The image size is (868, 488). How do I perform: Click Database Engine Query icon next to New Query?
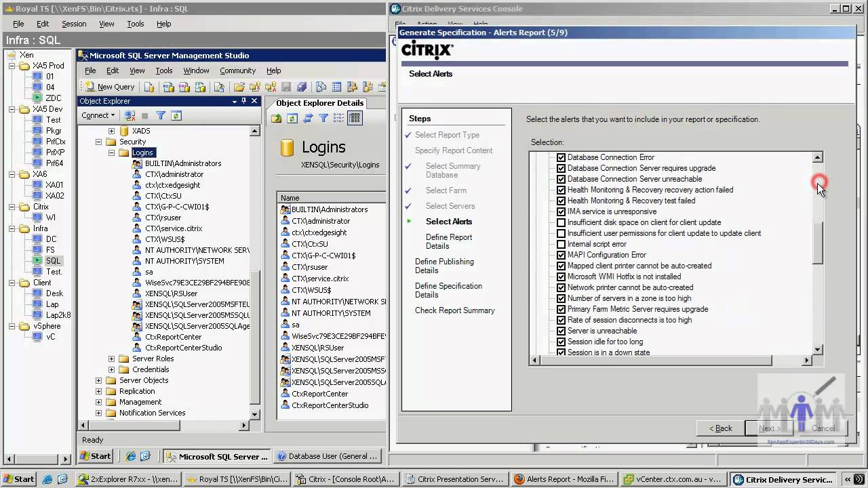coord(149,87)
